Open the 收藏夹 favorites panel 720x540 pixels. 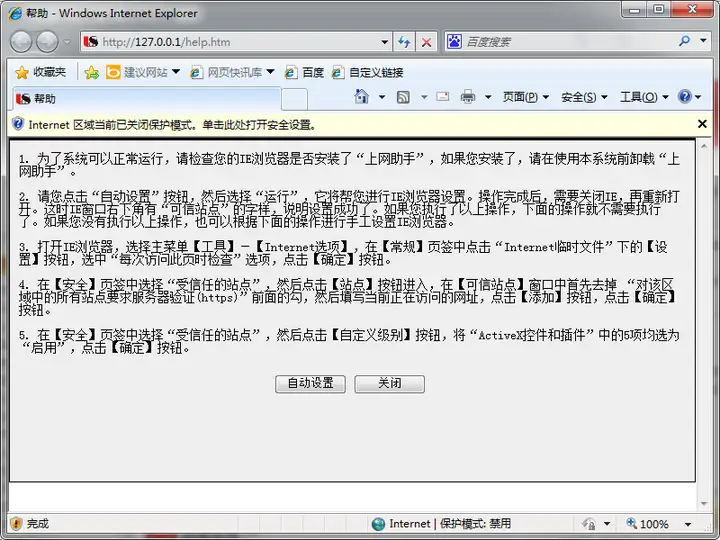(40, 72)
